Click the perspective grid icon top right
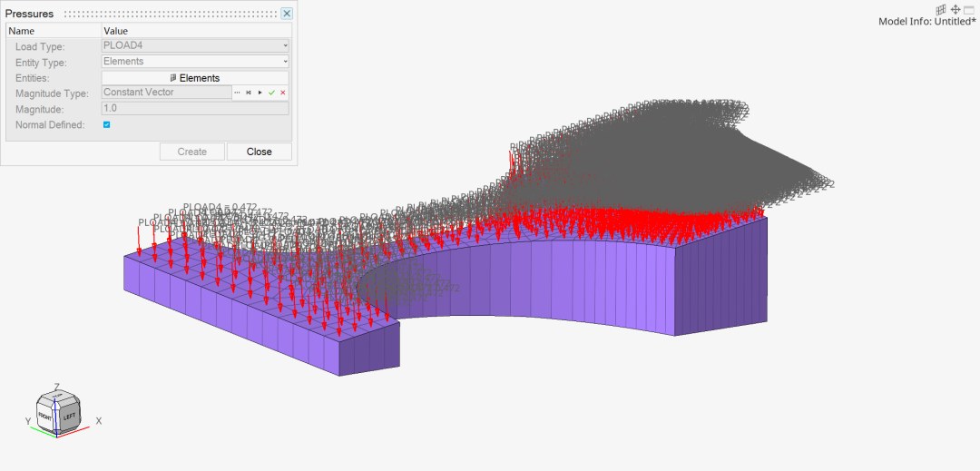Screen dimensions: 980x471 [941, 9]
